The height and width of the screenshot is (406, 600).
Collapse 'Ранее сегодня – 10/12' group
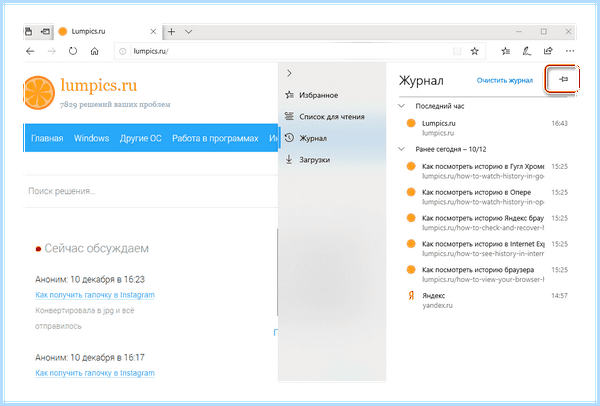click(401, 149)
